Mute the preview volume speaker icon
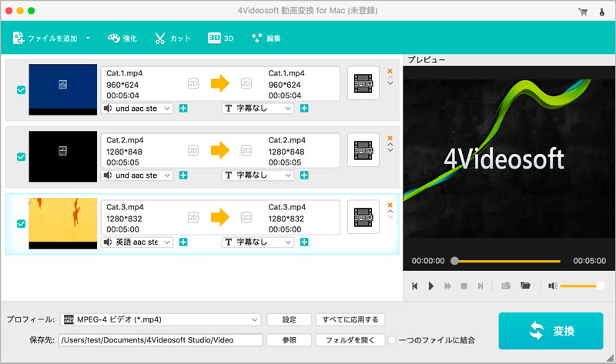 click(552, 286)
